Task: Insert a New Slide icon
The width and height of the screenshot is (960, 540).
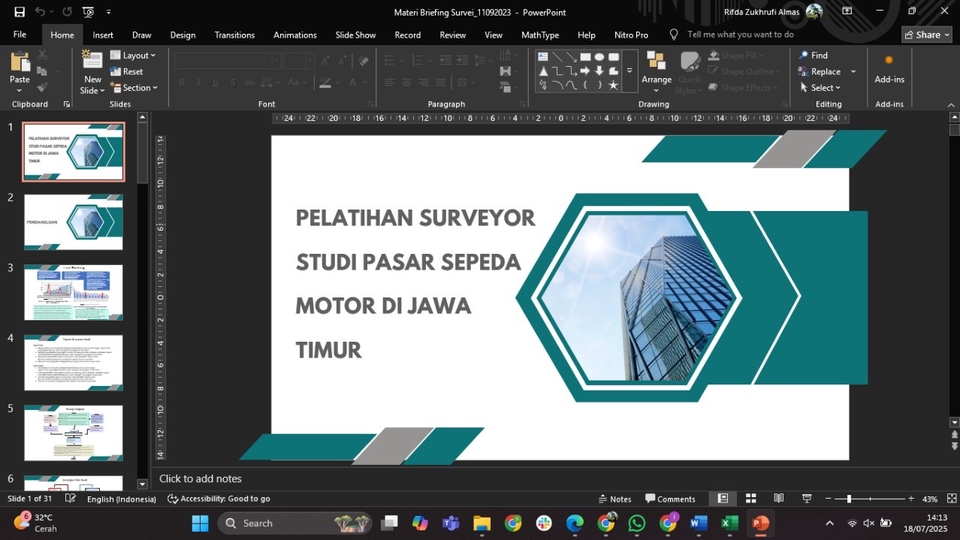Action: coord(92,61)
